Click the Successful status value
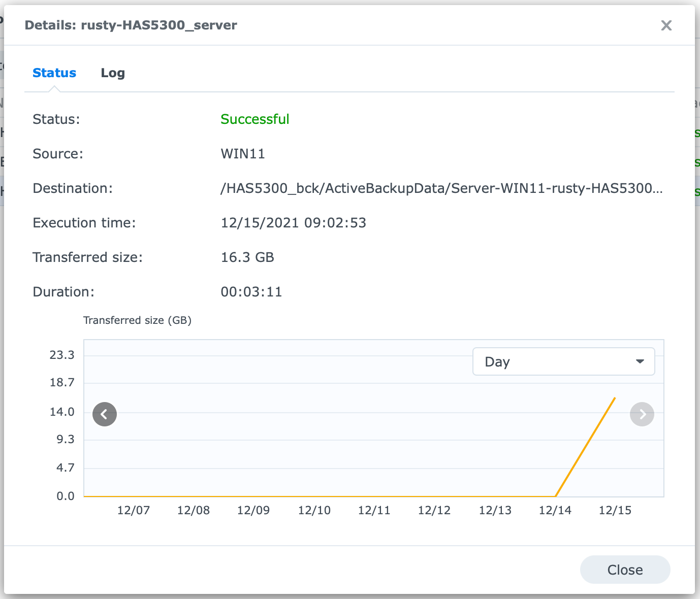 tap(255, 119)
